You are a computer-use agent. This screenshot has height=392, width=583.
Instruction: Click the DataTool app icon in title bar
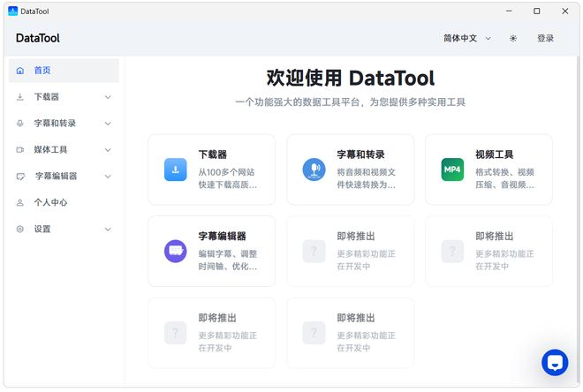coord(12,11)
